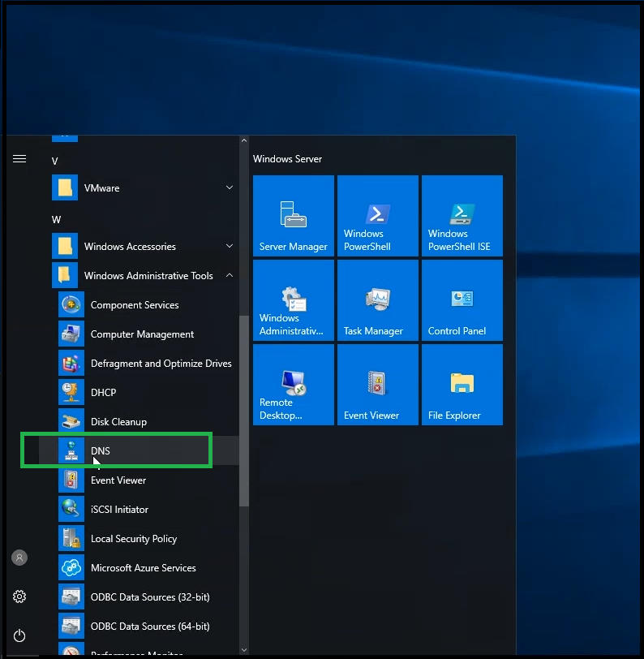The height and width of the screenshot is (659, 644).
Task: Jump to the letter W header
Action: 56,219
